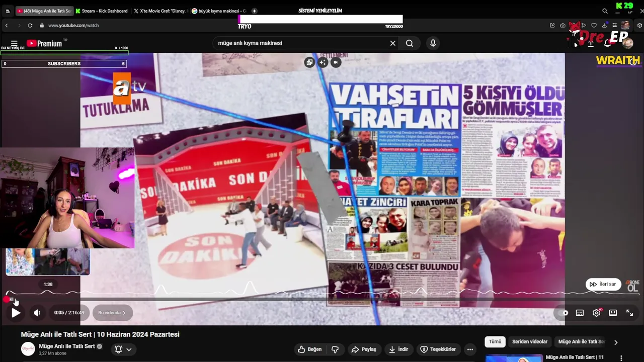Image resolution: width=644 pixels, height=362 pixels.
Task: Open the browser downloads icon
Action: pyautogui.click(x=604, y=25)
